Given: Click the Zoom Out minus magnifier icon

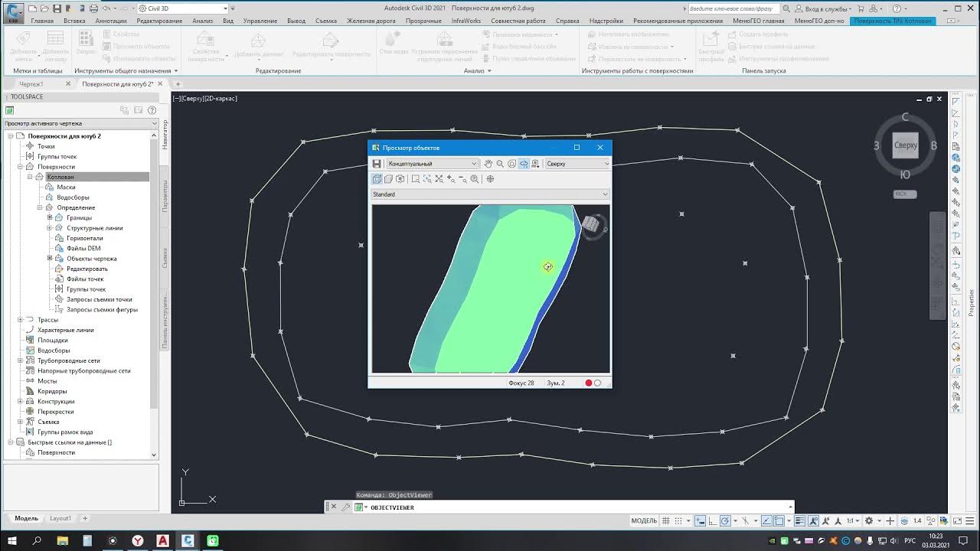Looking at the screenshot, I should click(x=462, y=179).
